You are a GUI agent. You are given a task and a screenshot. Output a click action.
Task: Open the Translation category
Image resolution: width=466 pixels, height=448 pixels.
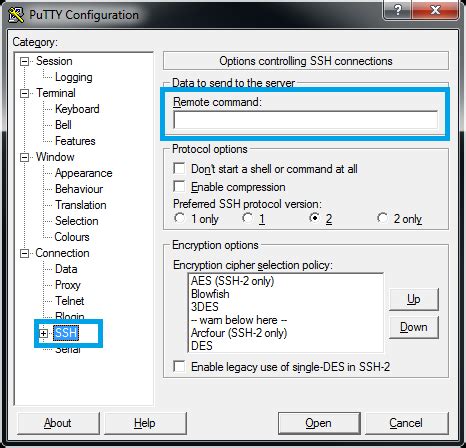(x=81, y=205)
